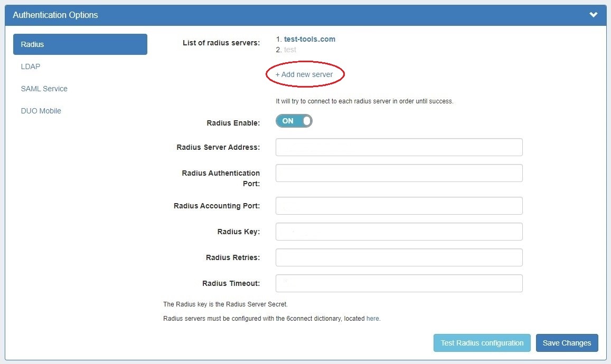Select the test server entry
This screenshot has height=364, width=611.
point(290,50)
